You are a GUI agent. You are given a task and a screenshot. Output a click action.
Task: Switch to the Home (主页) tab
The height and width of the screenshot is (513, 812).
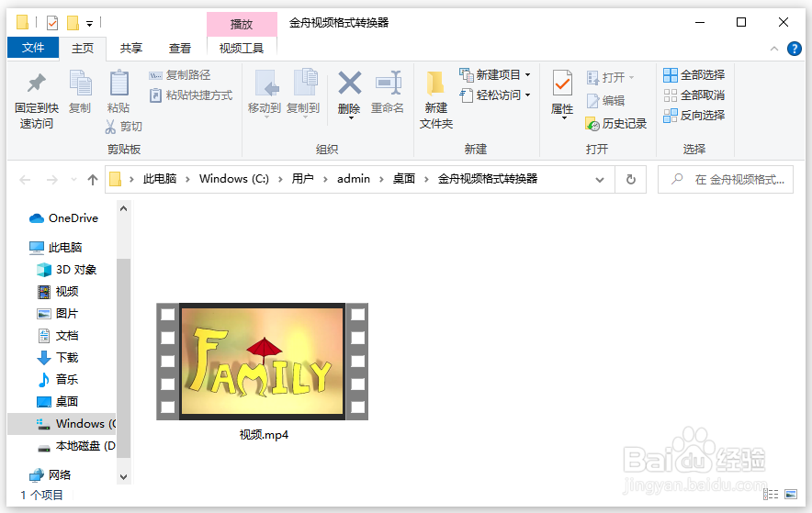click(x=83, y=49)
